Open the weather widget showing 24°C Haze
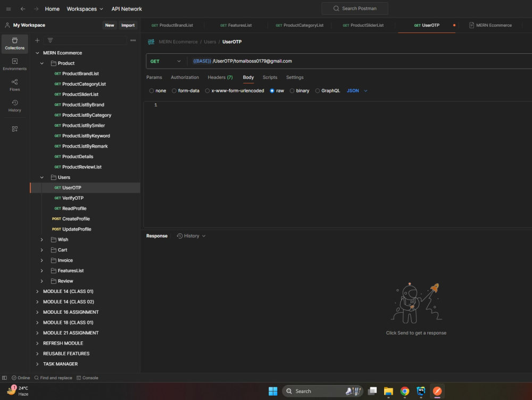532x400 pixels. click(18, 391)
